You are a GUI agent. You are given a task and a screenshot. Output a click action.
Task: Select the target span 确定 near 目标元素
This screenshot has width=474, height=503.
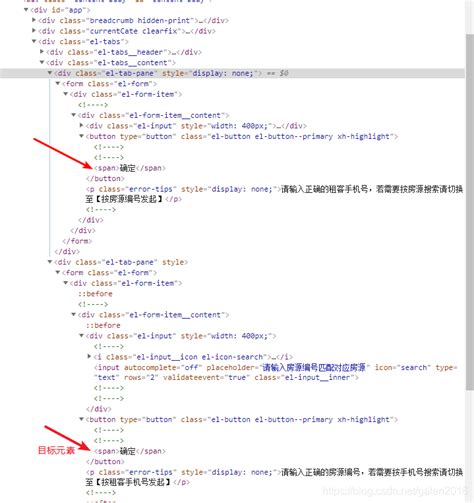(x=130, y=451)
